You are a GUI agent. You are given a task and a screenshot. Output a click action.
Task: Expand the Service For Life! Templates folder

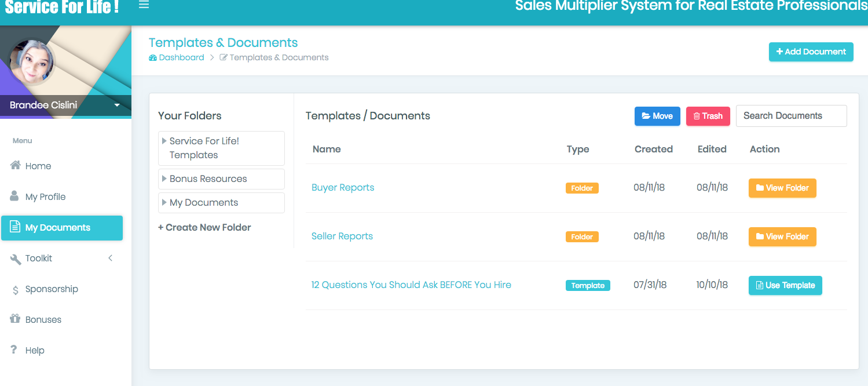[x=164, y=141]
